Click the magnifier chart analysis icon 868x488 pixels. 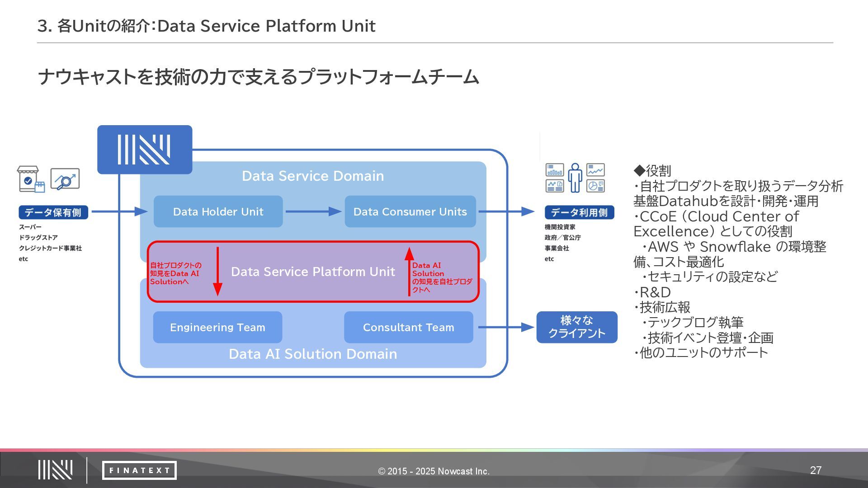65,179
